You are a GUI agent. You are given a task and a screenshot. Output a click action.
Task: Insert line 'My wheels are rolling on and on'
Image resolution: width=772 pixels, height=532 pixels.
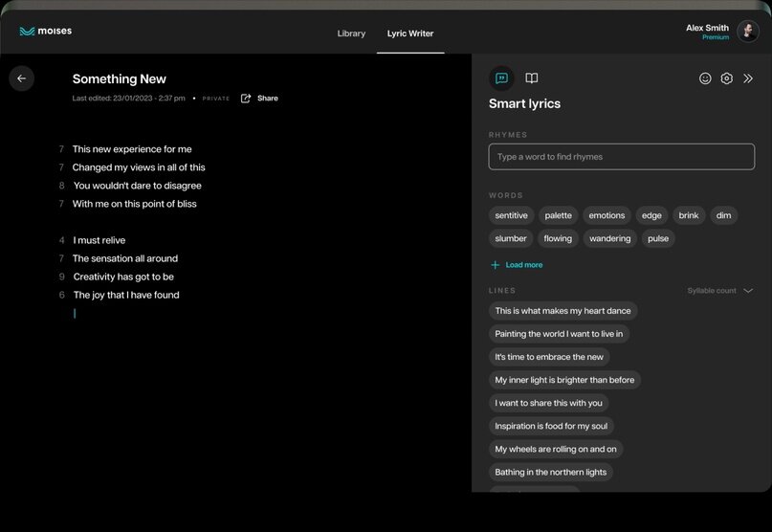[x=556, y=450]
